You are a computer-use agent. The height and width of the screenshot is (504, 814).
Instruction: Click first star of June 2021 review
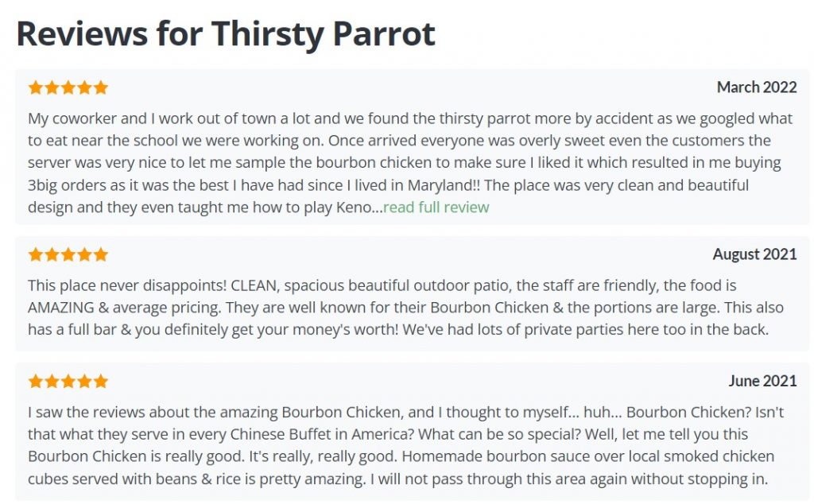pos(35,382)
